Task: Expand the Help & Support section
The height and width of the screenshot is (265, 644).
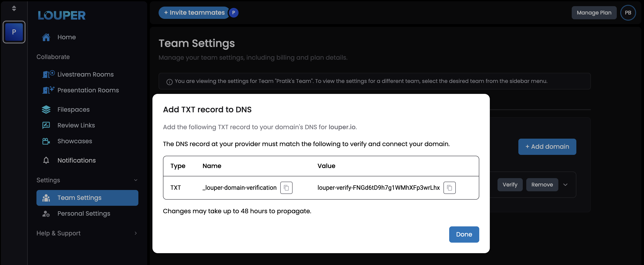Action: [x=136, y=233]
